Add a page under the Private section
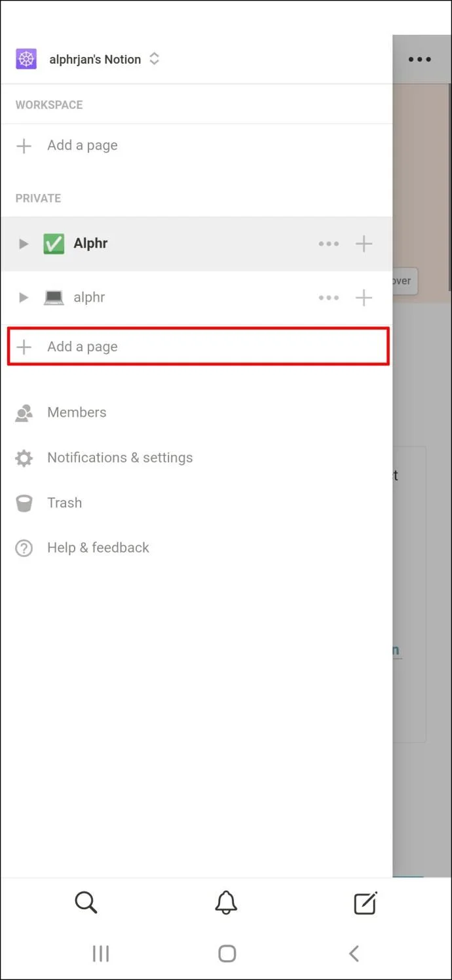Image resolution: width=452 pixels, height=980 pixels. point(198,347)
